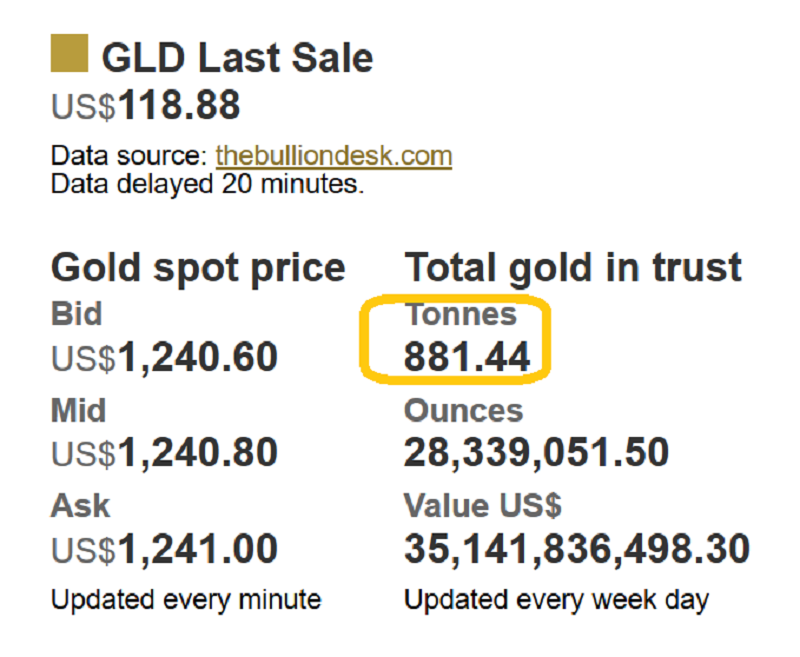
Task: Select the US$118.88 last sale price
Action: point(145,105)
